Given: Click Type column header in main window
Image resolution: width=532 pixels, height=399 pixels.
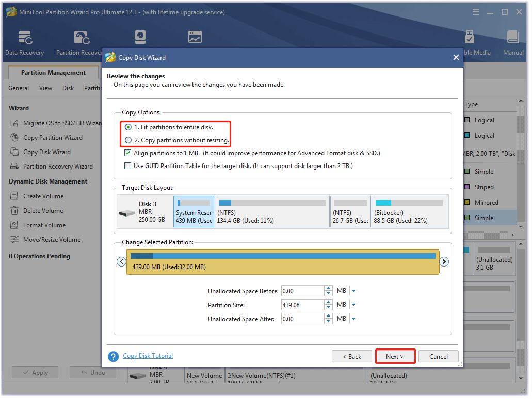Looking at the screenshot, I should [471, 104].
